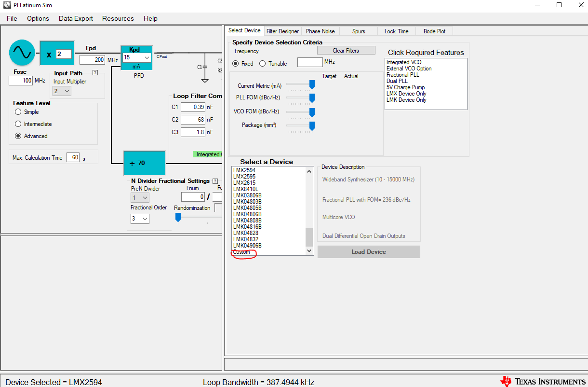Switch to the Spurs tab
588x387 pixels.
coord(359,31)
